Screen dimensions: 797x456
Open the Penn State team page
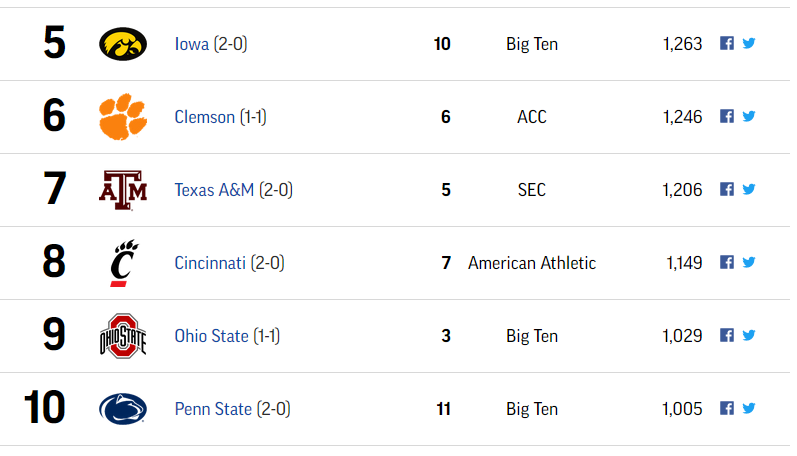(213, 409)
